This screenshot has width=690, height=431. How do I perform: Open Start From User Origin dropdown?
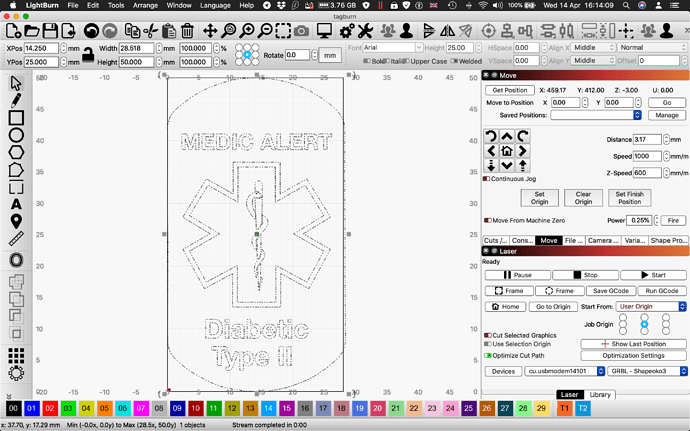pyautogui.click(x=651, y=306)
